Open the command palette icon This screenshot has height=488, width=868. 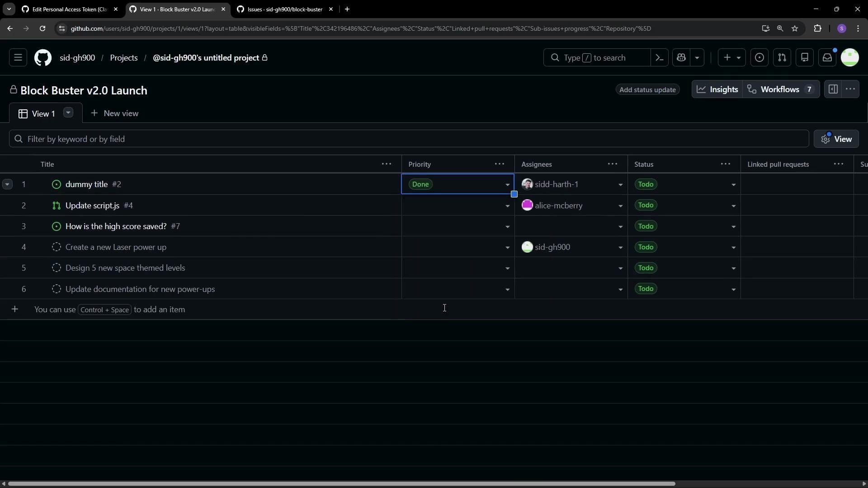(x=659, y=58)
